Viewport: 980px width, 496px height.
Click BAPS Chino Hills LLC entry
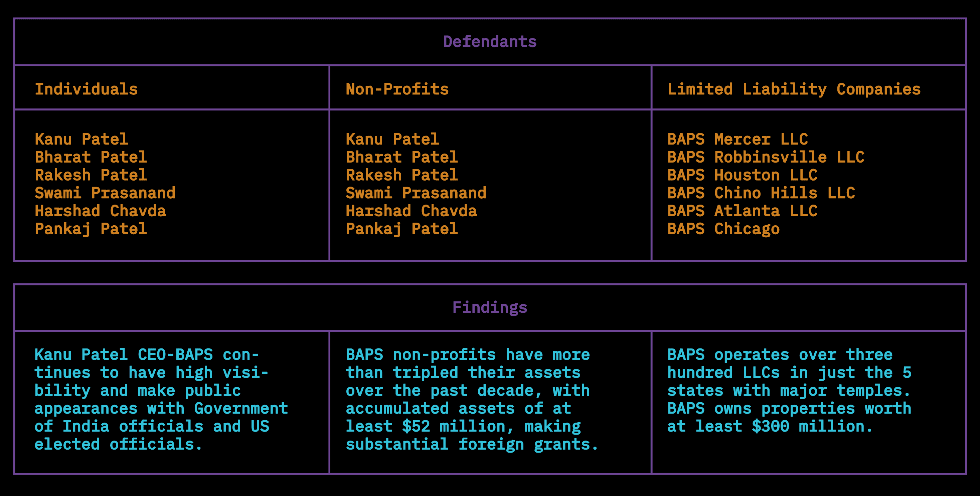[x=761, y=193]
